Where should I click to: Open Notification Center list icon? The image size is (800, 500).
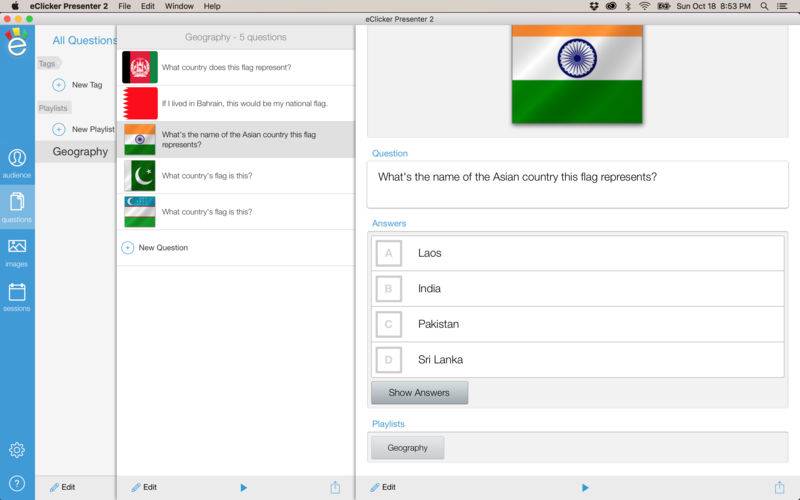coord(782,6)
